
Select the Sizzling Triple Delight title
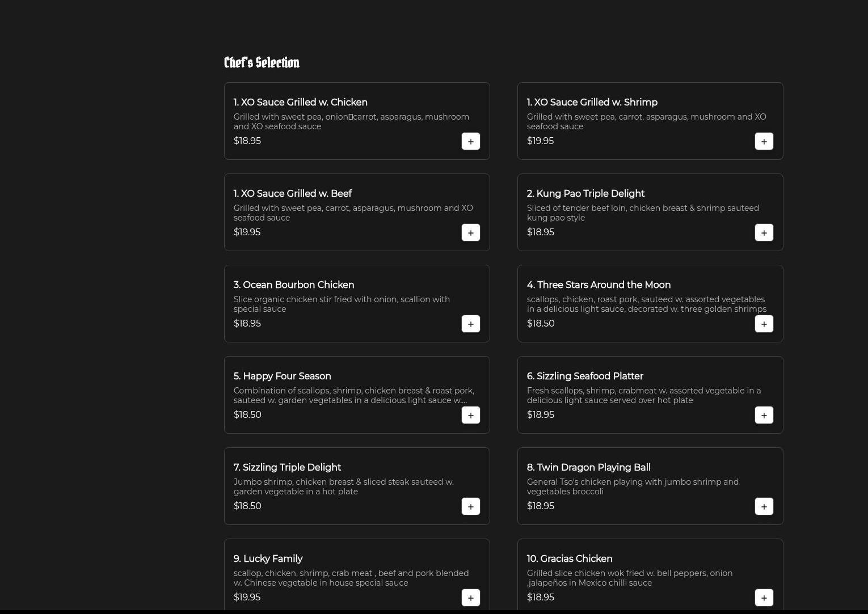287,468
